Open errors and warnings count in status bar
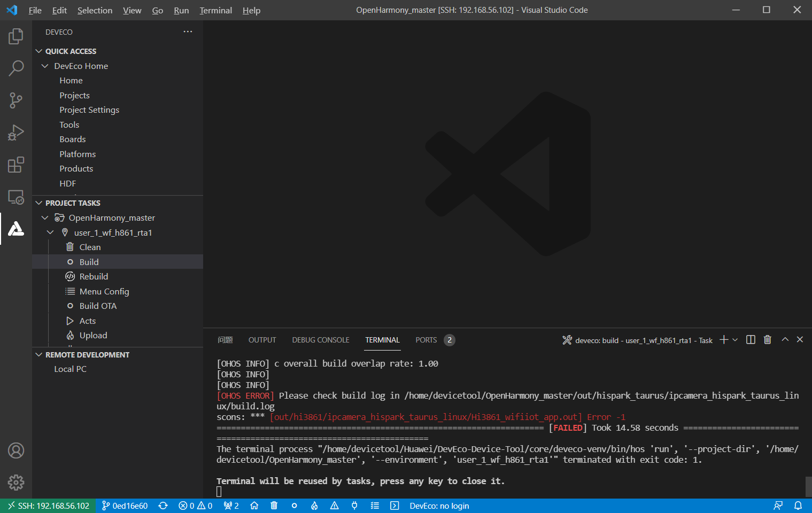 click(x=195, y=506)
